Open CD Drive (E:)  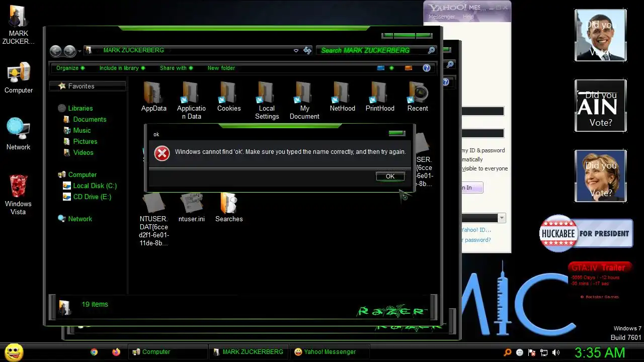87,197
